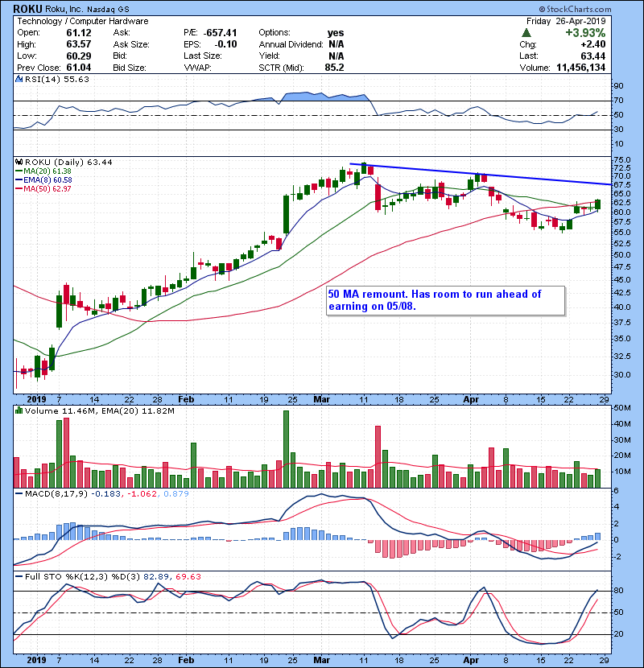644x668 pixels.
Task: Click the +3.93% percent change value
Action: point(585,33)
